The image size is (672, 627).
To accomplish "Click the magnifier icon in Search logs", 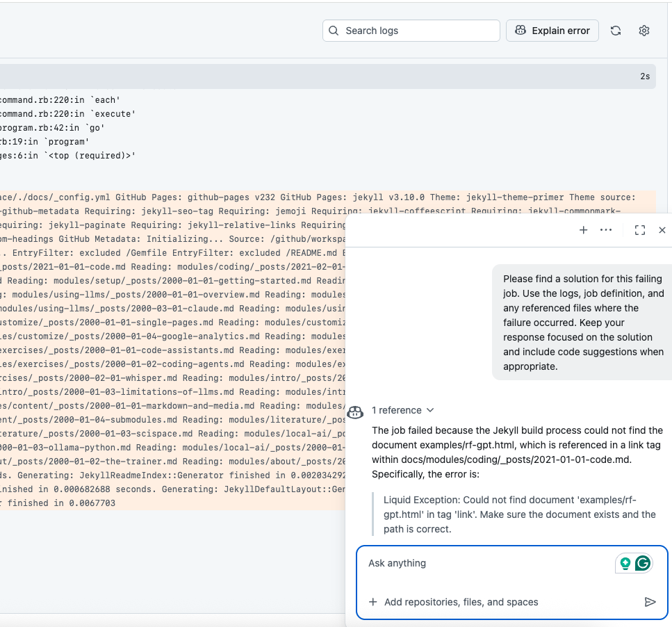I will [x=334, y=31].
